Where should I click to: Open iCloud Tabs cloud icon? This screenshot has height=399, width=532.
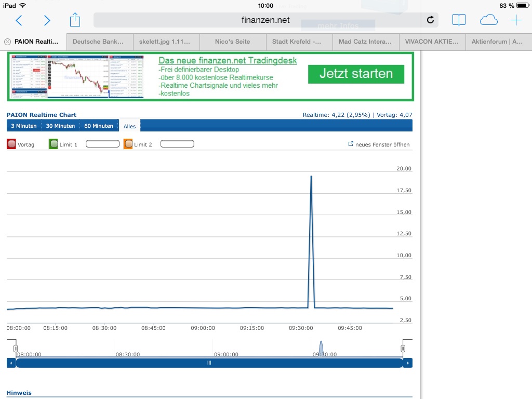pyautogui.click(x=488, y=20)
